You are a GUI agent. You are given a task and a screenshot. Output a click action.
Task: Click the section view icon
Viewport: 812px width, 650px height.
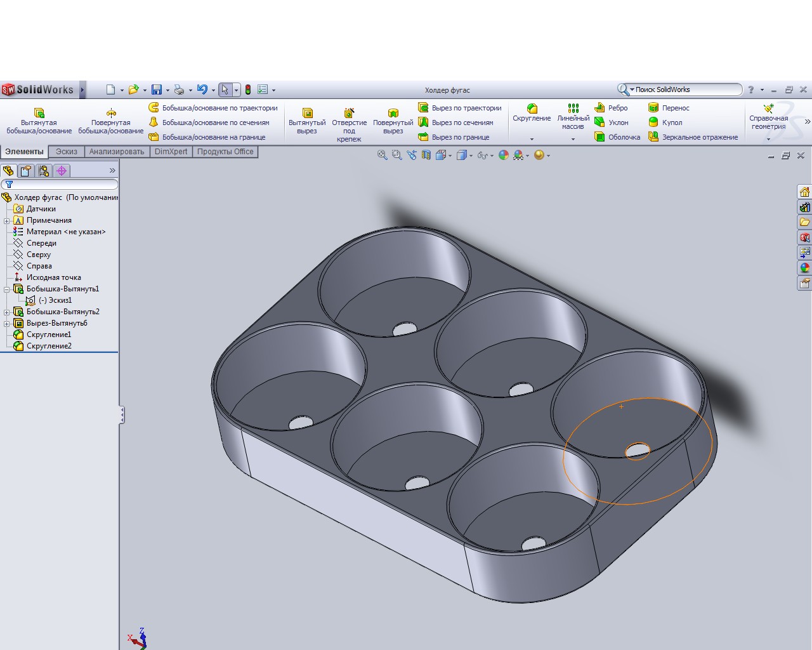[426, 155]
